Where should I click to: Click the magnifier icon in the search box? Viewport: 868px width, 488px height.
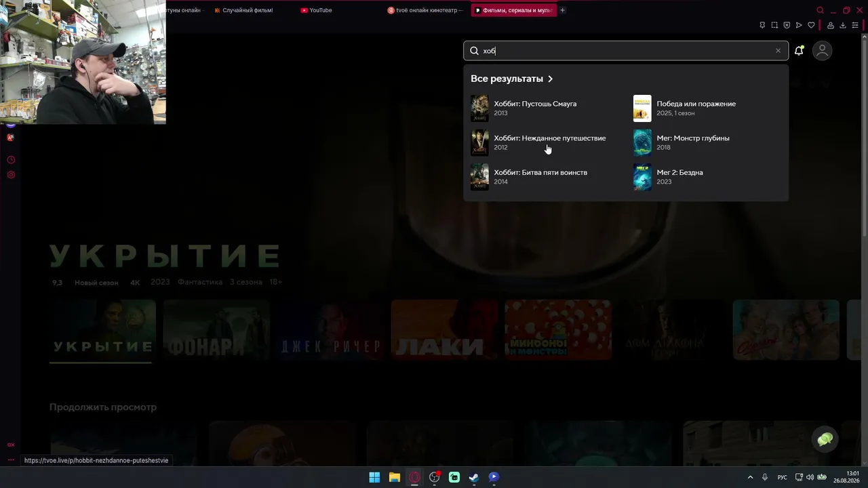(x=474, y=51)
